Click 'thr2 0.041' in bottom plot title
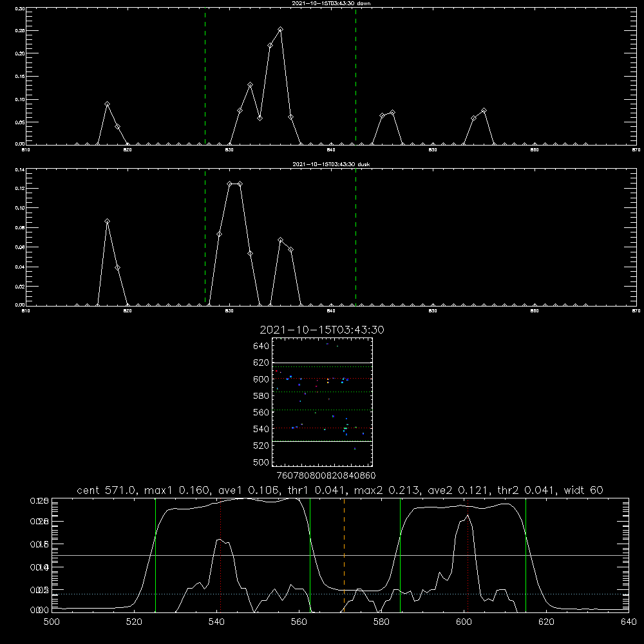 (x=527, y=490)
